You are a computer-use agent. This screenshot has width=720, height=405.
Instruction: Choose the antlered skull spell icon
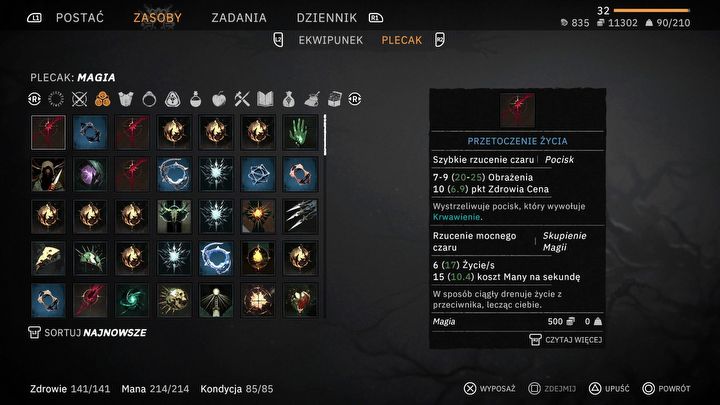click(174, 216)
